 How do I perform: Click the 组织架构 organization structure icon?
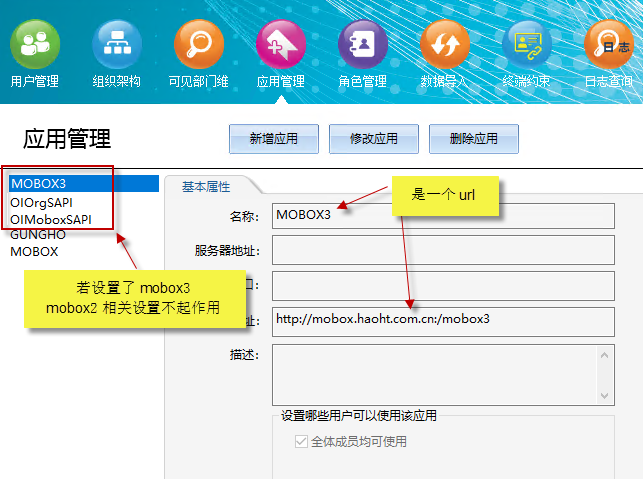click(117, 45)
